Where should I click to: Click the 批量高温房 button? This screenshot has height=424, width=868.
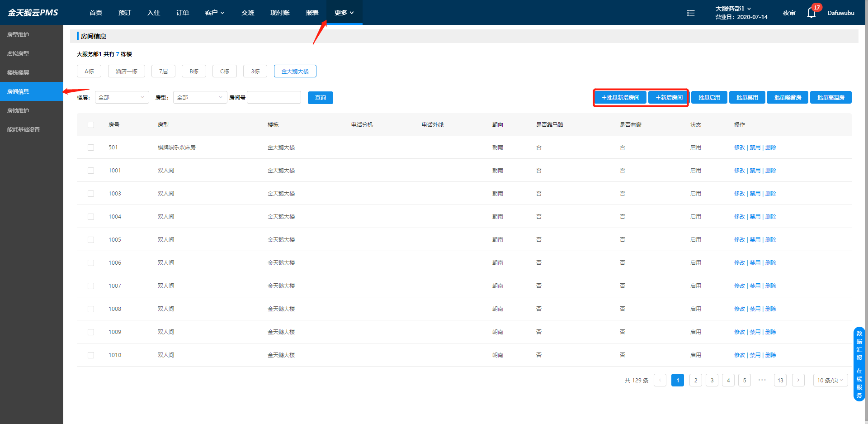pyautogui.click(x=831, y=97)
